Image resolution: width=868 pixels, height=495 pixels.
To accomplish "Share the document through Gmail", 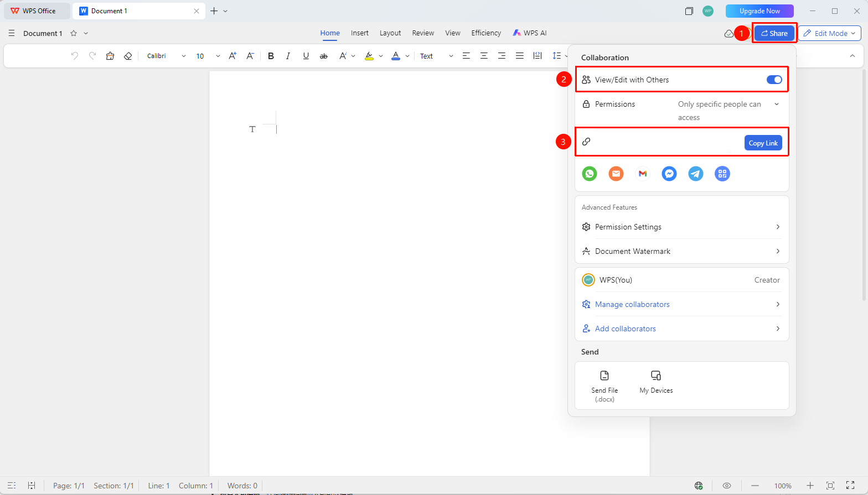I will 643,174.
